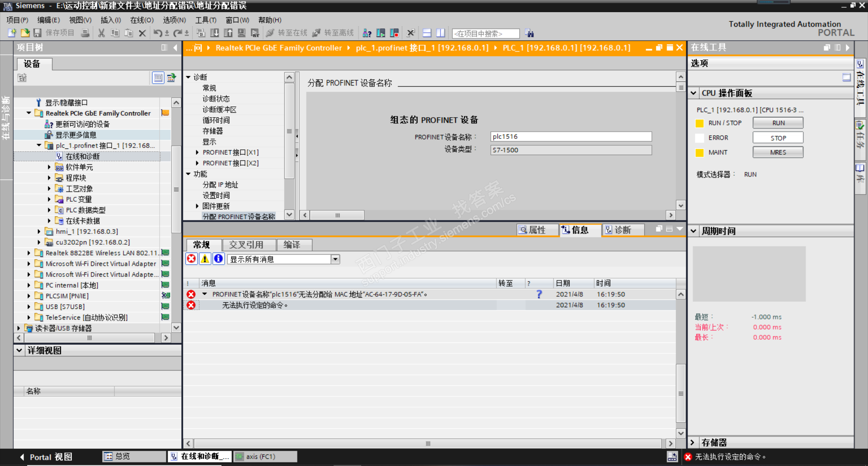Click the compile icon in toolbar
Viewport: 868px width, 466px height.
(201, 33)
